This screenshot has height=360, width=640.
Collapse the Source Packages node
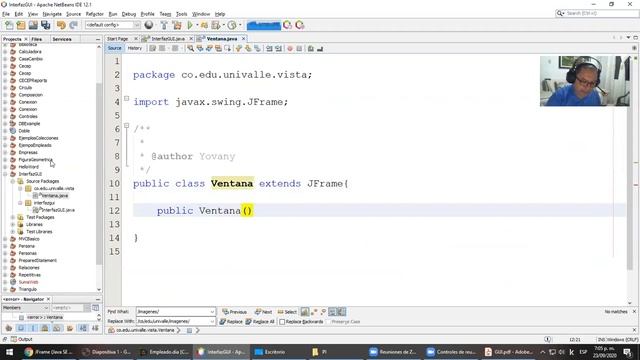pos(13,181)
